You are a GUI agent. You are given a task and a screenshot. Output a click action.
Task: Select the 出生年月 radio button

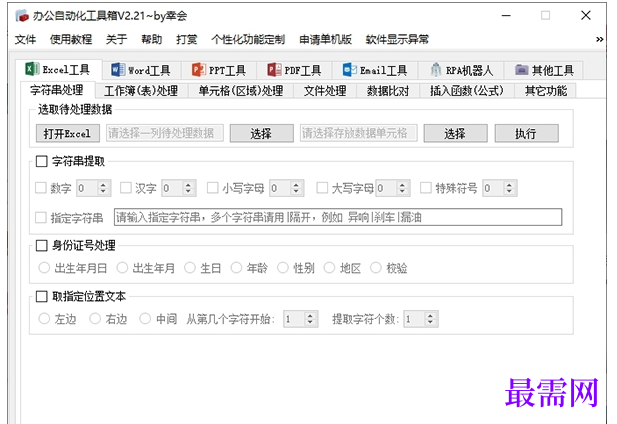(x=122, y=268)
